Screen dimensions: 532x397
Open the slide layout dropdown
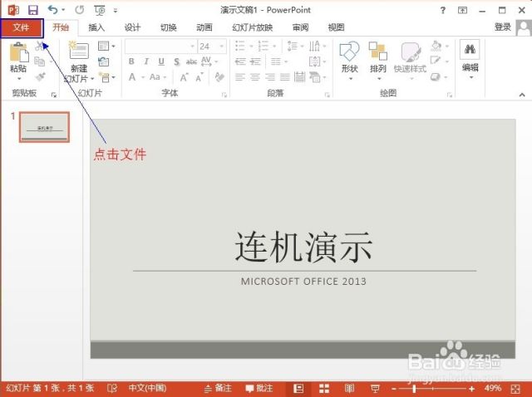tap(106, 46)
